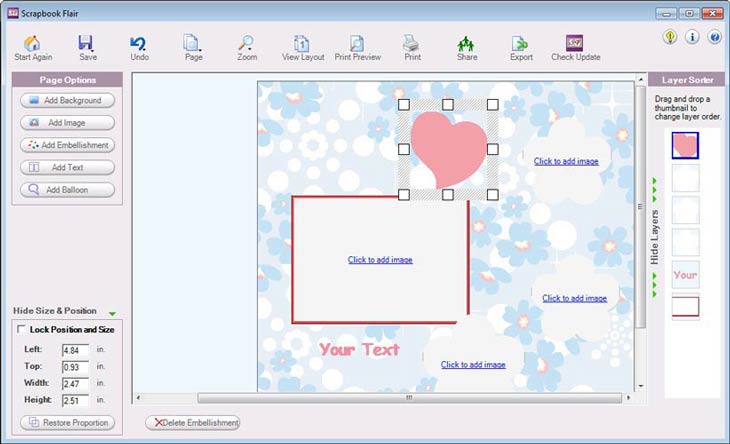Viewport: 730px width, 444px height.
Task: Export the scrapbook page
Action: (521, 44)
